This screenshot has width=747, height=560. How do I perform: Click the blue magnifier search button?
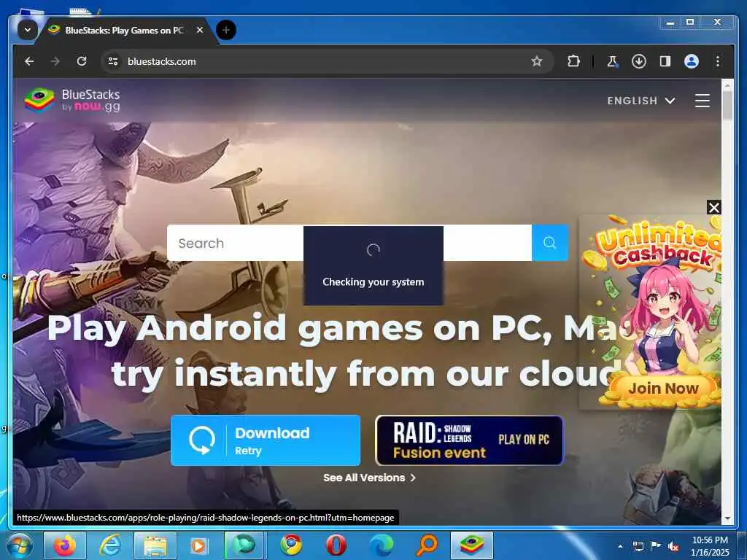coord(550,243)
